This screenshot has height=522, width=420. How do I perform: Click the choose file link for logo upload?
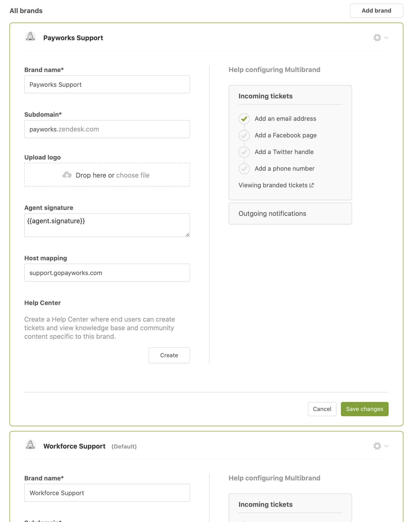(x=133, y=175)
